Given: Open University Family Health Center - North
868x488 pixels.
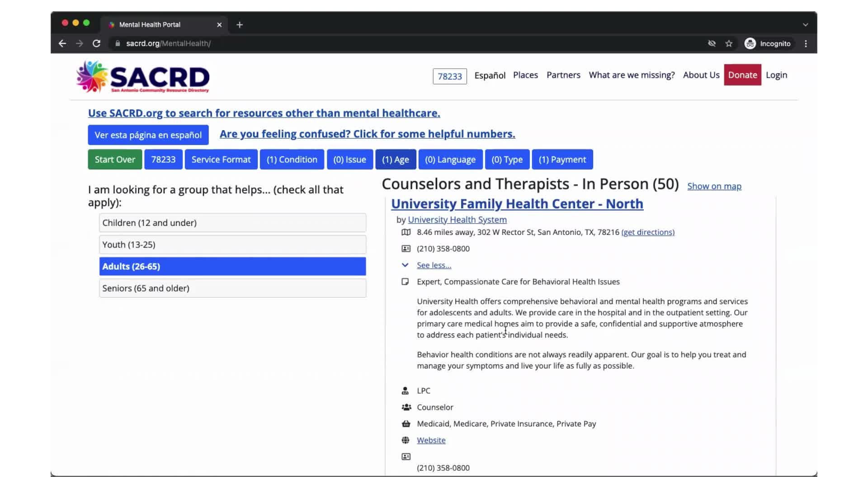Looking at the screenshot, I should (x=517, y=204).
